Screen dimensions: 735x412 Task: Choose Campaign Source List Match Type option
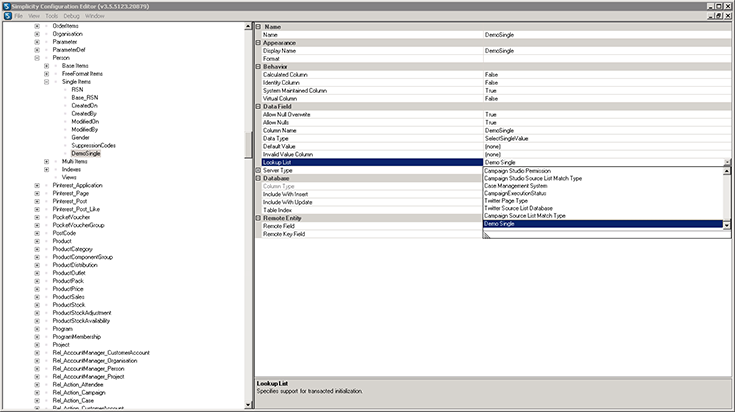tap(525, 216)
